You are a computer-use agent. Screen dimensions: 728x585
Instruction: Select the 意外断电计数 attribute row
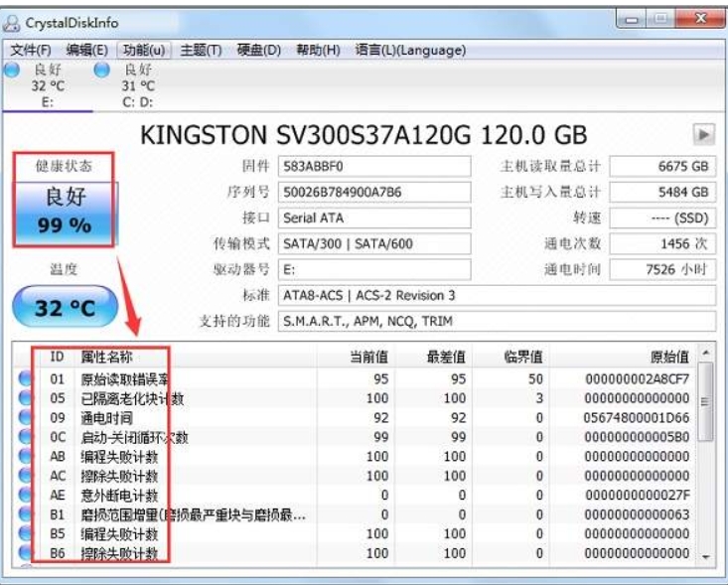coord(356,495)
